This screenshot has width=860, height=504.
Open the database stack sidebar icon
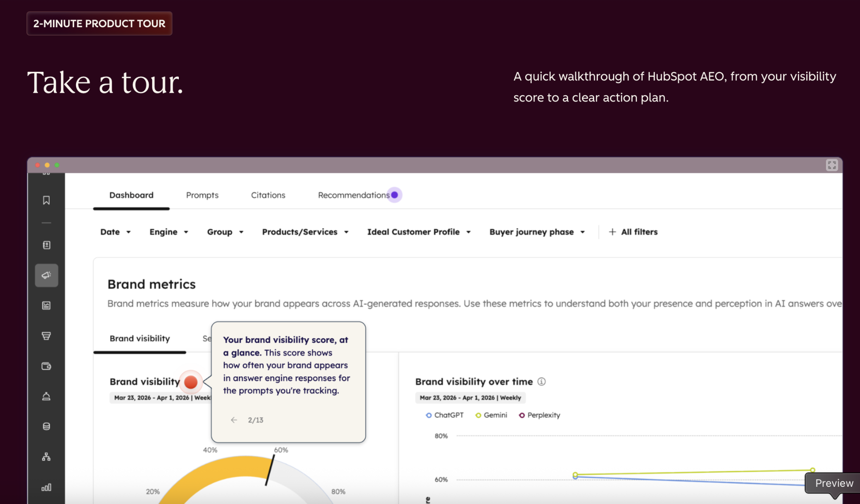(46, 426)
